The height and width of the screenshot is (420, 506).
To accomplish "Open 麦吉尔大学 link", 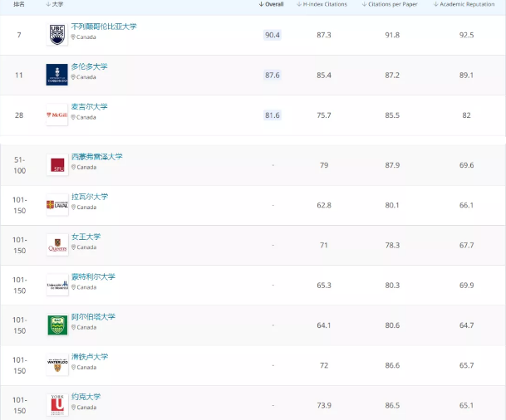I will tap(90, 106).
